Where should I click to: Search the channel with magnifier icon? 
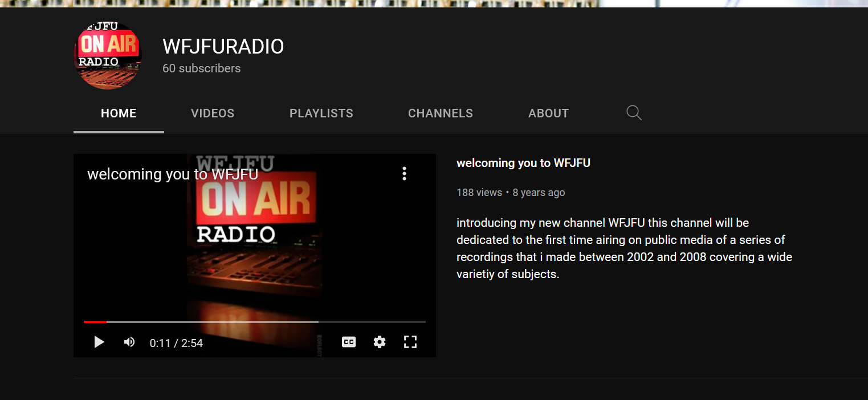click(x=634, y=113)
